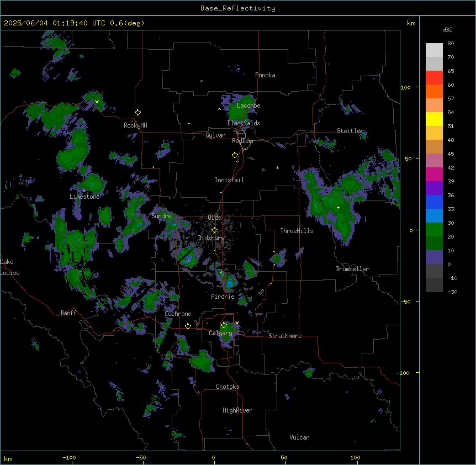This screenshot has height=465, width=476.
Task: Click the white plus marker northeast of ThreeHills
Action: tap(338, 207)
